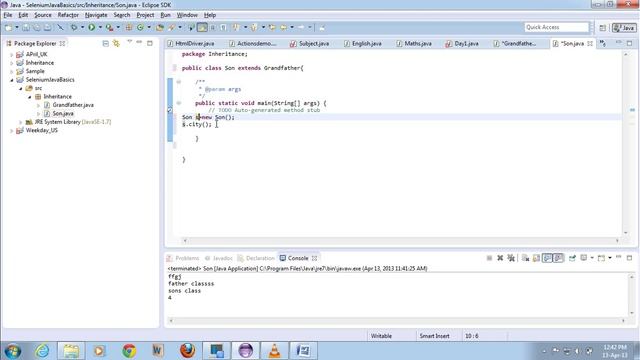Open dropdown arrow next to Run icon

tap(100, 27)
